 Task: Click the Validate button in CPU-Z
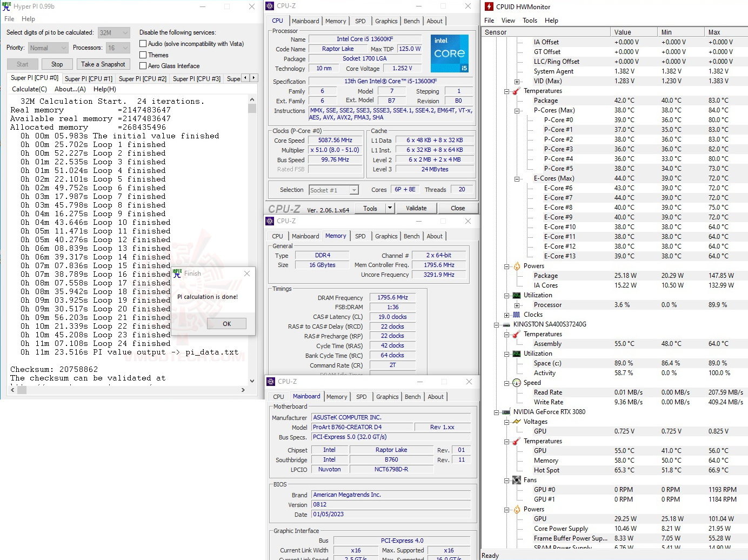tap(416, 208)
